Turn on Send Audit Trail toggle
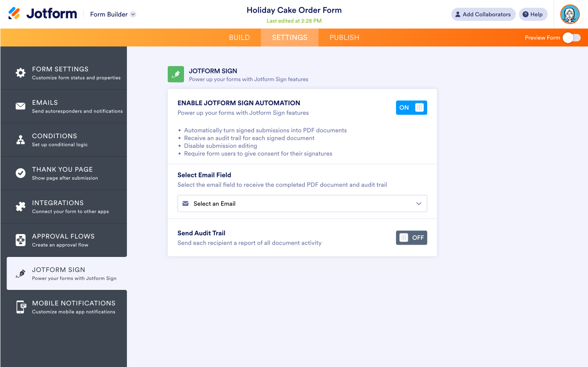The image size is (588, 367). tap(411, 238)
